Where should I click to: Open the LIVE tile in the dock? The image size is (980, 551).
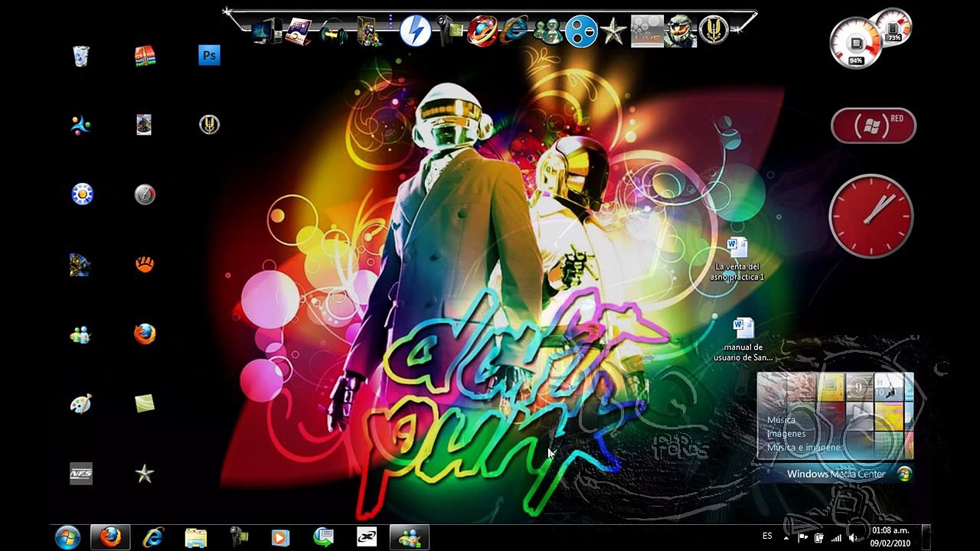647,31
